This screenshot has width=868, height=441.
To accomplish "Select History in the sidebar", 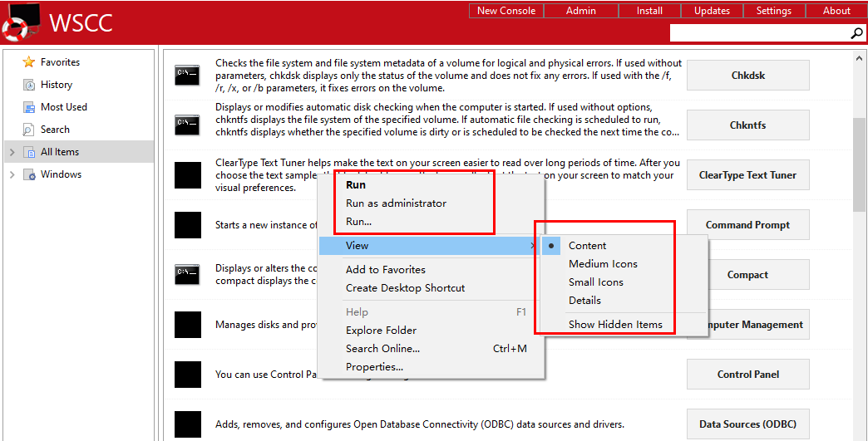I will (x=57, y=85).
